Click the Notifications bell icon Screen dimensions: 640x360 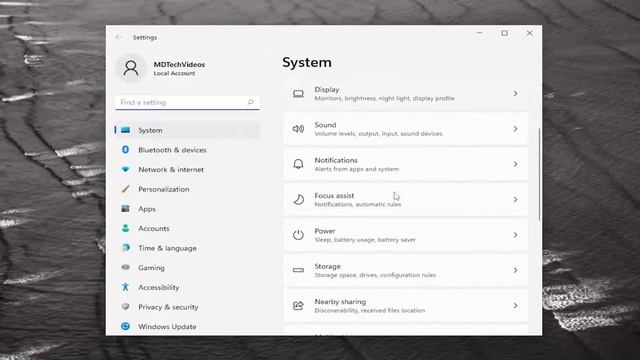tap(298, 164)
